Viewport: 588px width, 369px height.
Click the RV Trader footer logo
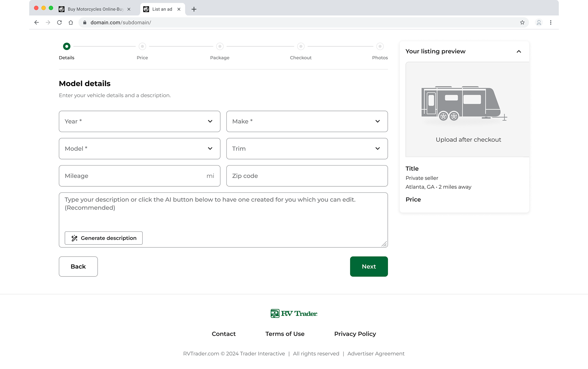point(294,313)
